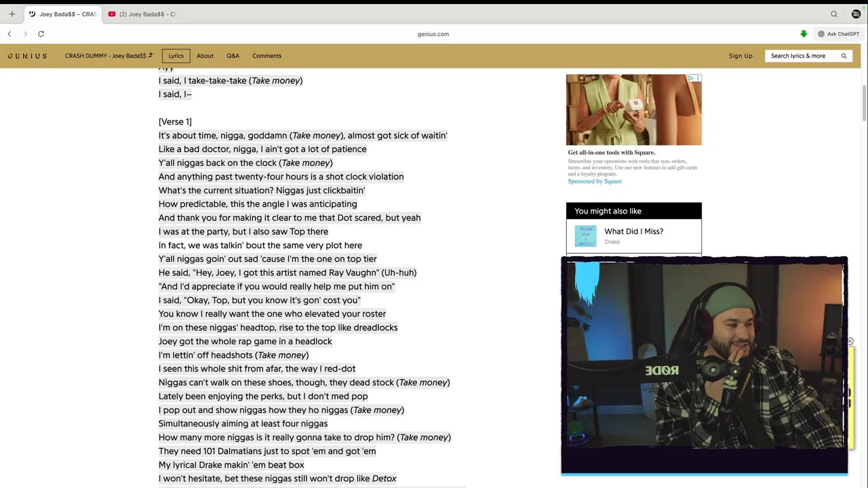Click lyric 'I said, I take-take-take'
The width and height of the screenshot is (868, 488).
231,81
